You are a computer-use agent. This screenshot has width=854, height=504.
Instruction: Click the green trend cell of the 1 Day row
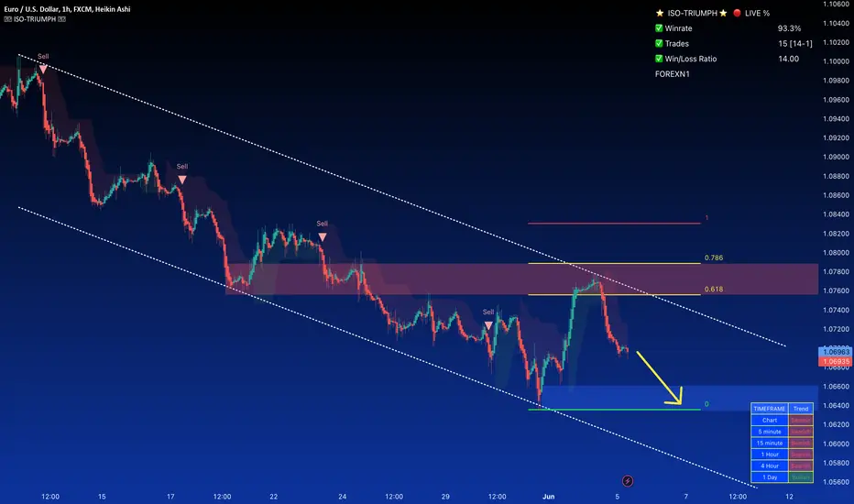tap(801, 477)
